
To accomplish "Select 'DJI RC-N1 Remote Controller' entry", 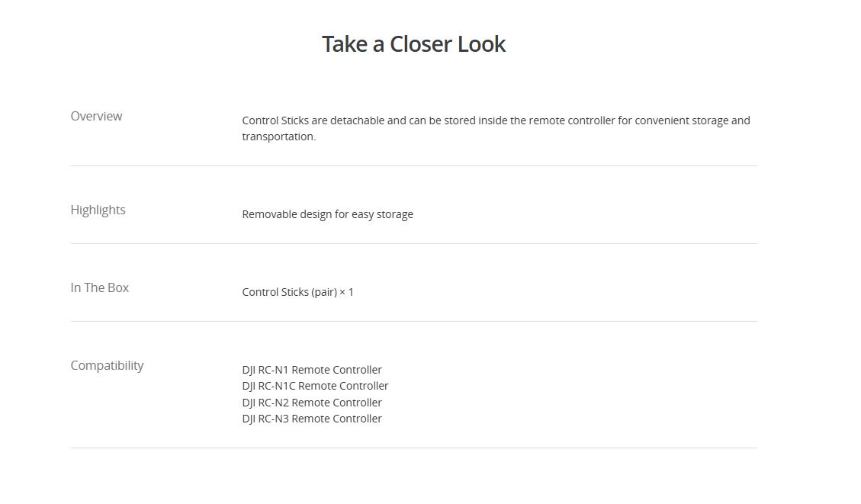I will tap(312, 370).
